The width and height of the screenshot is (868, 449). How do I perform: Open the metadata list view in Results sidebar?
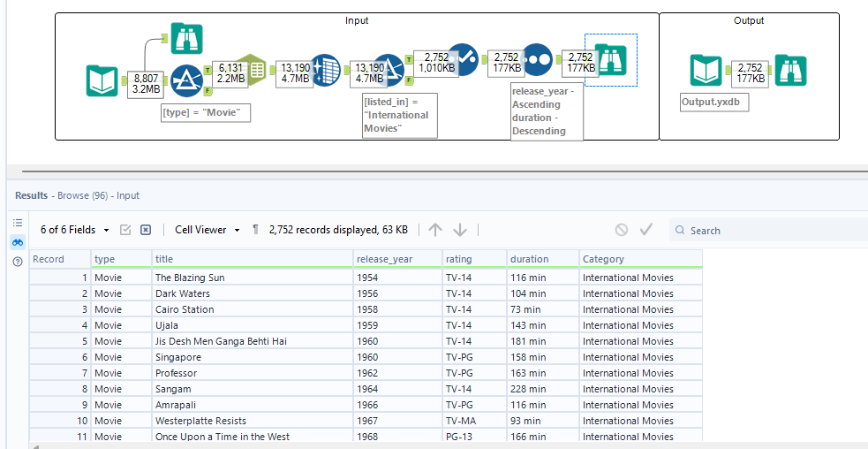pyautogui.click(x=18, y=223)
